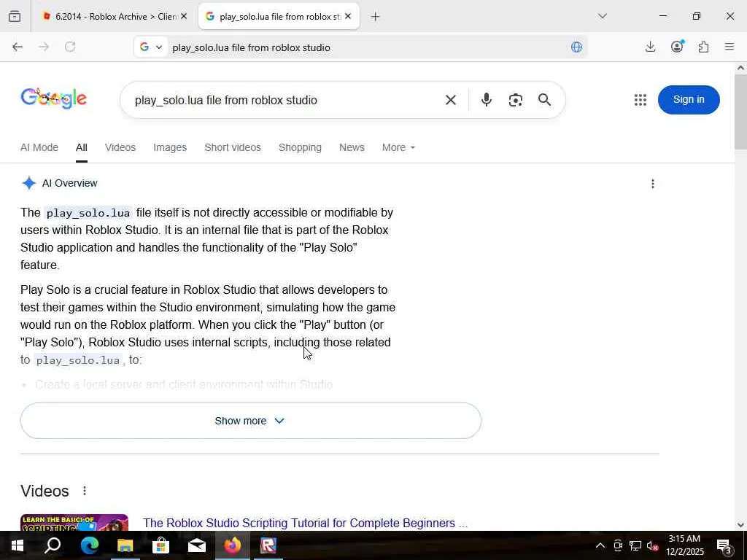The width and height of the screenshot is (747, 560).
Task: Open the Firefox account menu
Action: click(677, 47)
